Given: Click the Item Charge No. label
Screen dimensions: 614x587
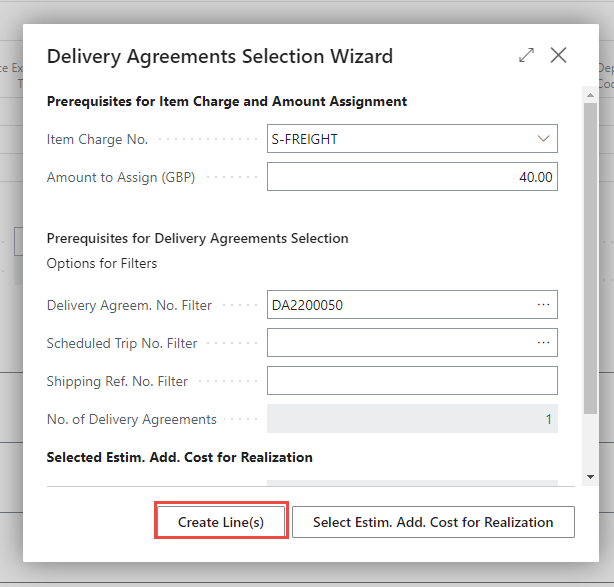Looking at the screenshot, I should click(97, 139).
